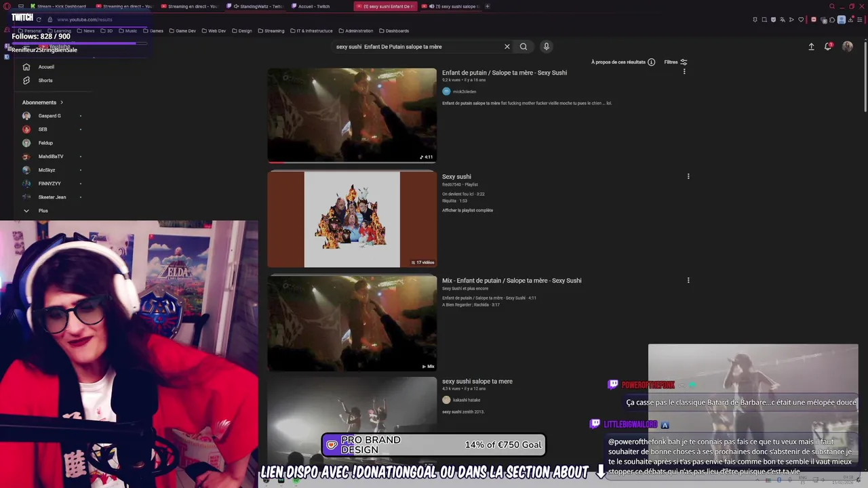Clear the YouTube search query with the X
The width and height of the screenshot is (868, 488).
click(x=507, y=47)
